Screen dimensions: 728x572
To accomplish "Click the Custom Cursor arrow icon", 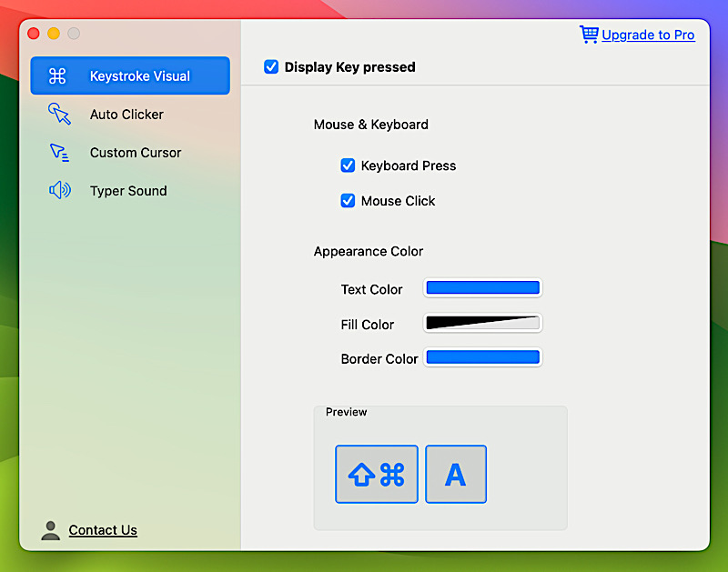I will (x=59, y=153).
